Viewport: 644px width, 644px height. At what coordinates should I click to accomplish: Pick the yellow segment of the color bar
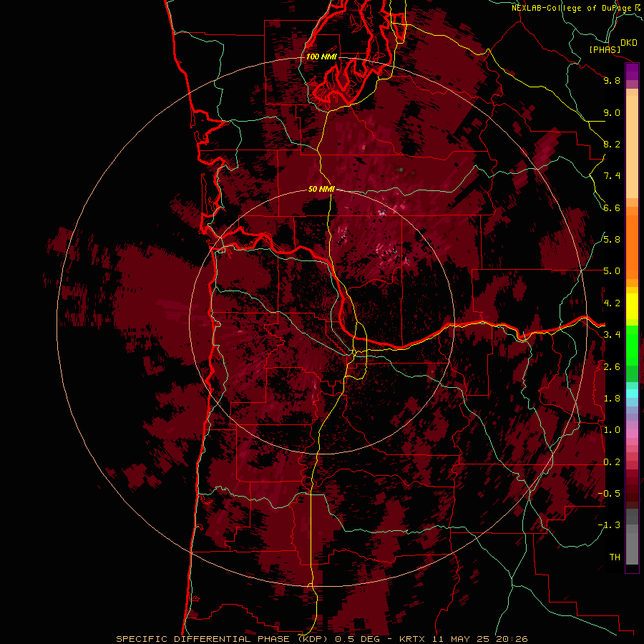[632, 306]
